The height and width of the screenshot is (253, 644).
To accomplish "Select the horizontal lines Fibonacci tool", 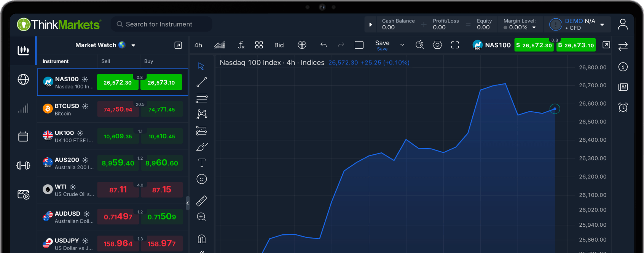I will (202, 98).
